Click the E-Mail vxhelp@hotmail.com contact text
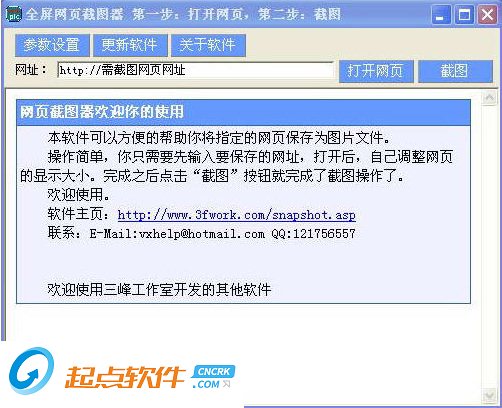Viewport: 502px width, 408px height. point(177,233)
